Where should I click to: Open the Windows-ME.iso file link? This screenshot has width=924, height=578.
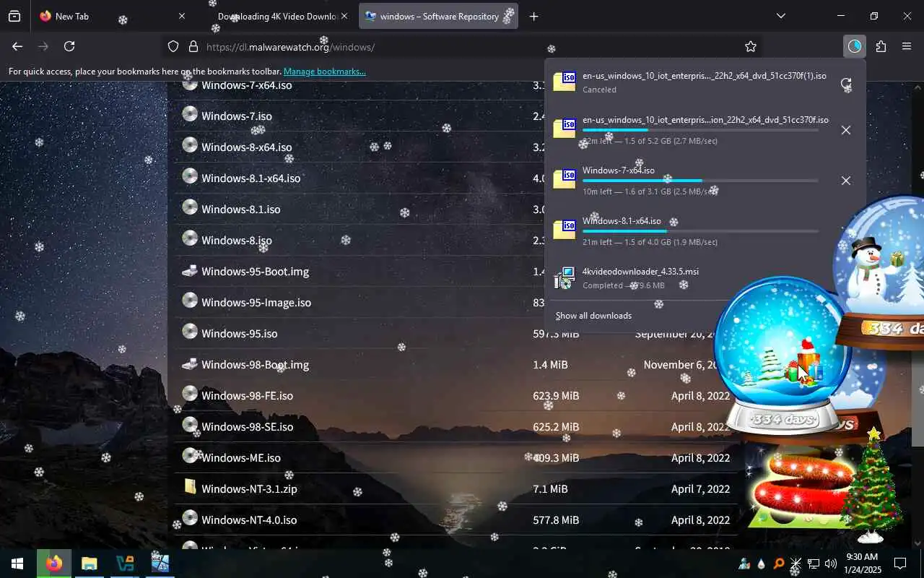coord(241,457)
